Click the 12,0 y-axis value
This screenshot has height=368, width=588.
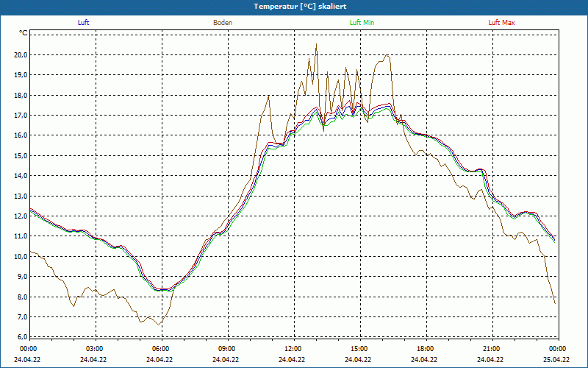pos(21,216)
